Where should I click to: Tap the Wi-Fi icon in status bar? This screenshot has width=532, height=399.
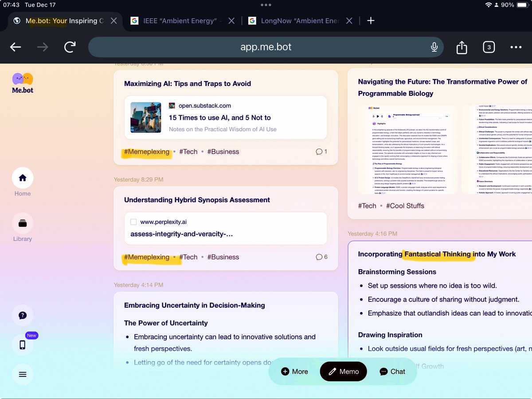[489, 5]
